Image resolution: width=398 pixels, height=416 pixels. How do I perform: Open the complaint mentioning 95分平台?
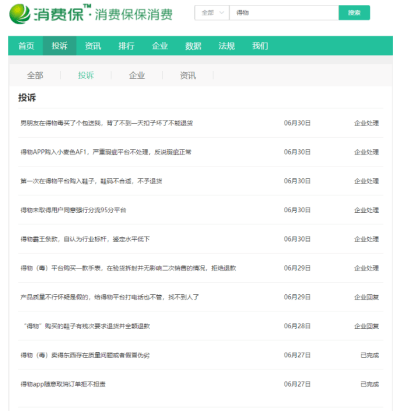73,210
